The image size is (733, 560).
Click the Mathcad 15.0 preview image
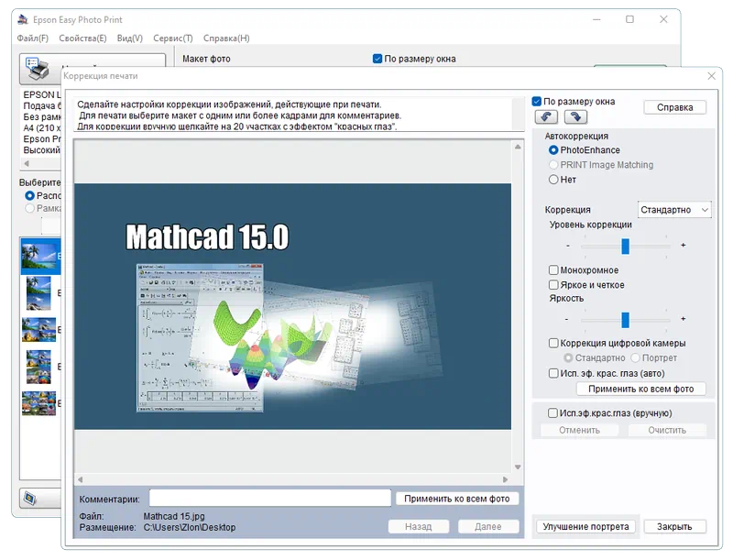point(292,306)
